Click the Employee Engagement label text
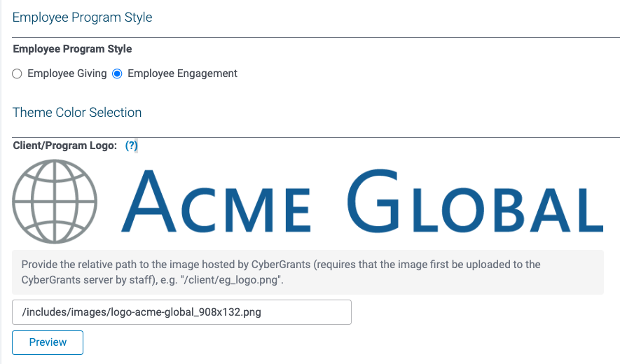 pyautogui.click(x=182, y=73)
